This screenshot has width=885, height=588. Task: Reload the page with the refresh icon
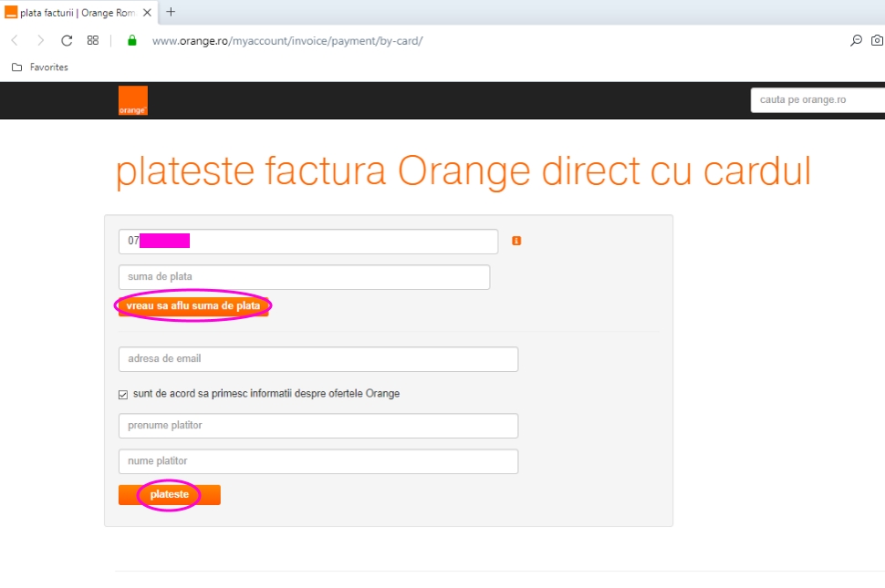coord(67,40)
